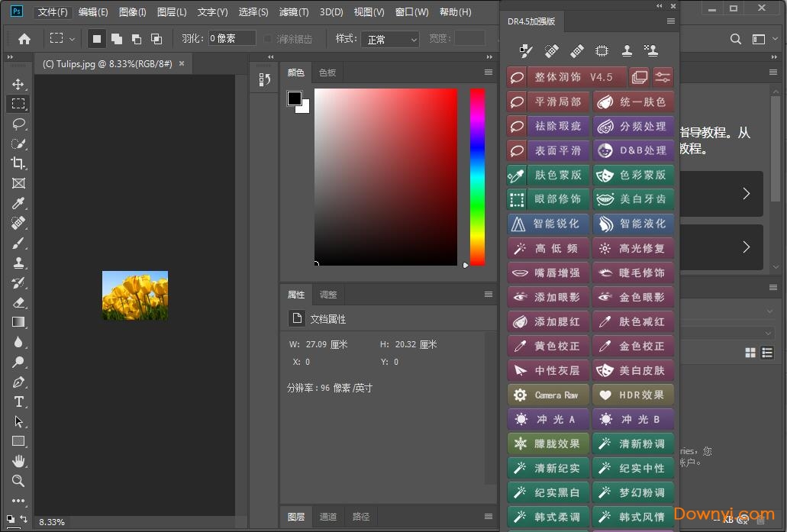Select the Move tool
The image size is (787, 532).
click(x=18, y=84)
